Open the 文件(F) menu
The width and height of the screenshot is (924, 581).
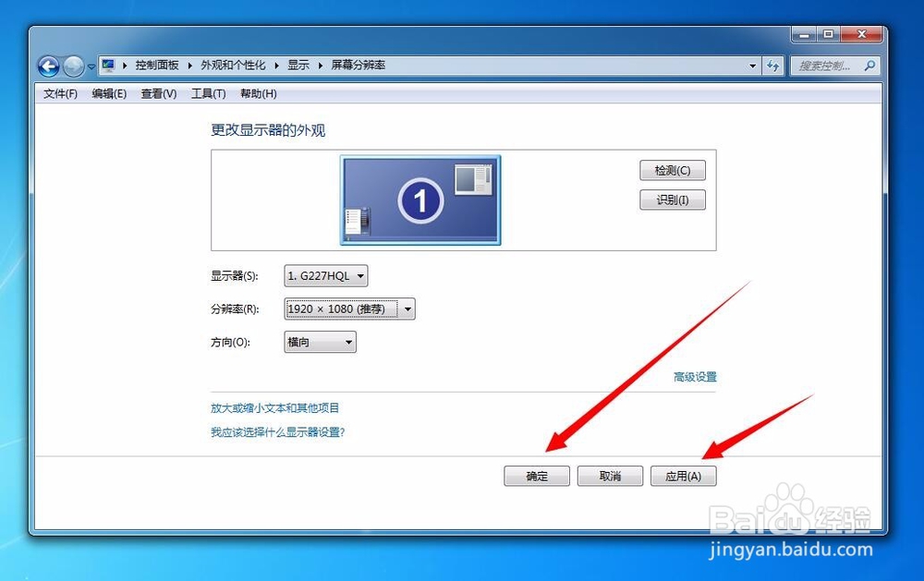coord(60,93)
